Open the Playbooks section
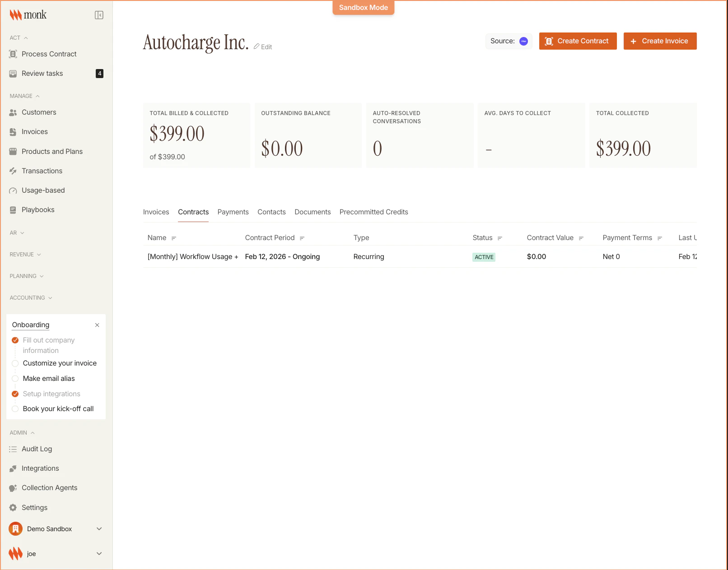Screen dimensions: 728x570 pyautogui.click(x=38, y=209)
